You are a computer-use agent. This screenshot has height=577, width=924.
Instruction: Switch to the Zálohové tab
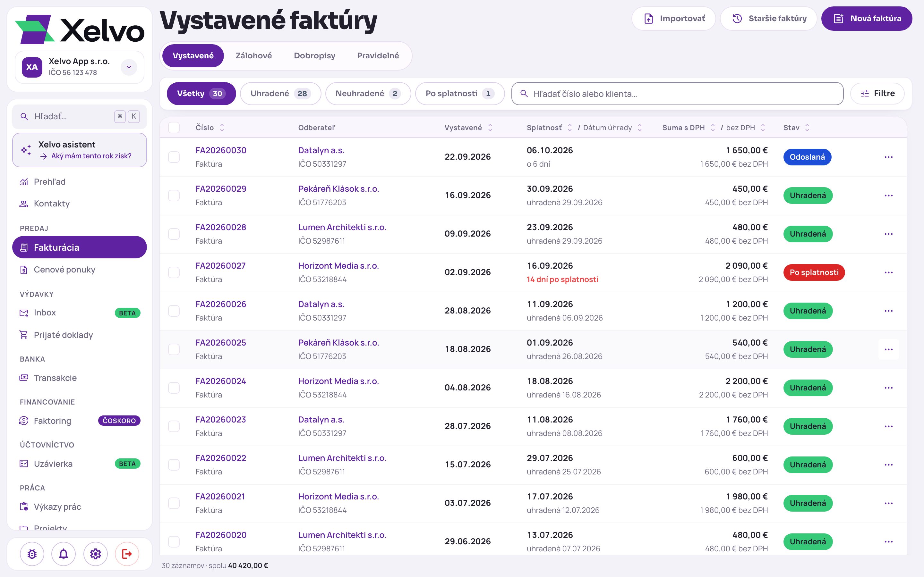tap(253, 56)
